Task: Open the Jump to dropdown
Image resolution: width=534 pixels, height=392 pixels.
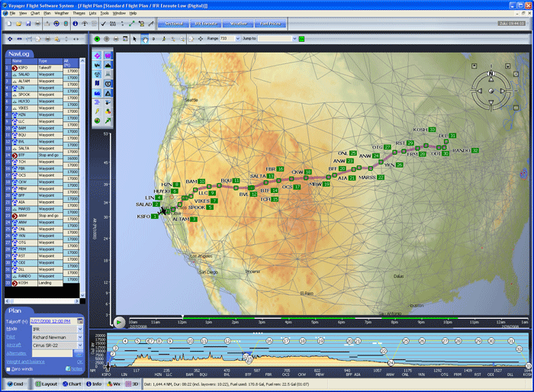Action: click(x=294, y=38)
